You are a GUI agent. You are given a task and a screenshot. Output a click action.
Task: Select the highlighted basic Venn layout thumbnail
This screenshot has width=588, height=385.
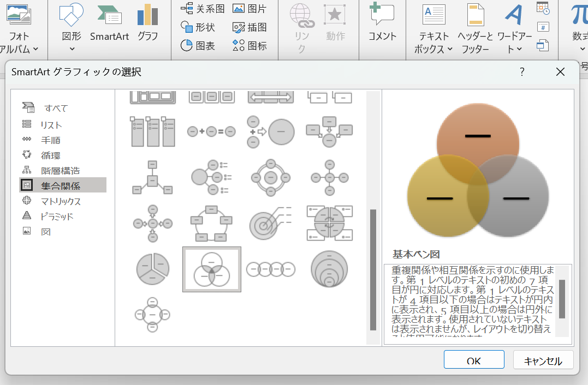(211, 269)
